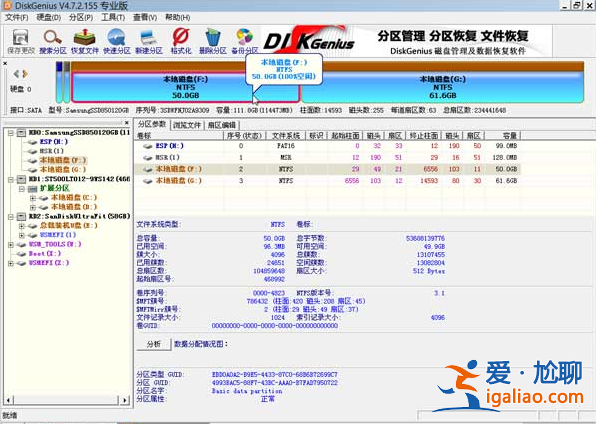596x424 pixels.
Task: Select ESP (H:) in the disk tree
Action: point(54,142)
